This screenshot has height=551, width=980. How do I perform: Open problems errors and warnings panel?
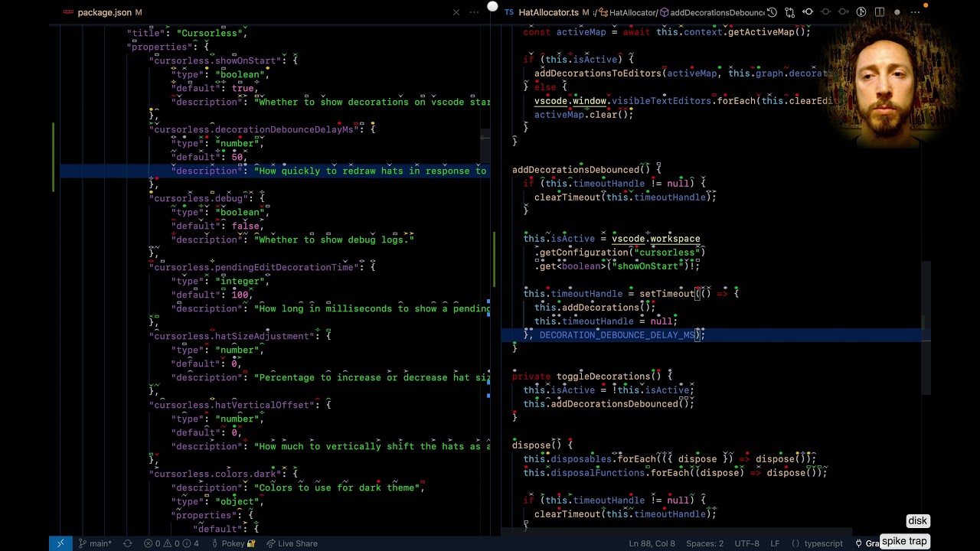pyautogui.click(x=171, y=543)
